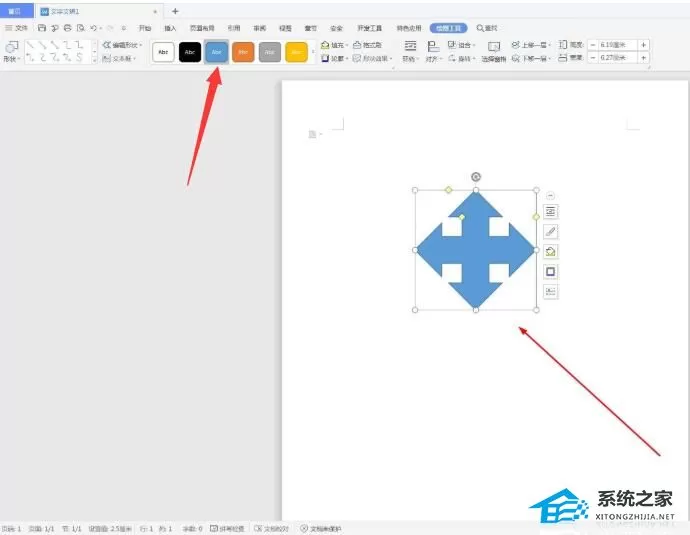The image size is (690, 535).
Task: Open the Page Layout ribbon tab
Action: coord(202,28)
